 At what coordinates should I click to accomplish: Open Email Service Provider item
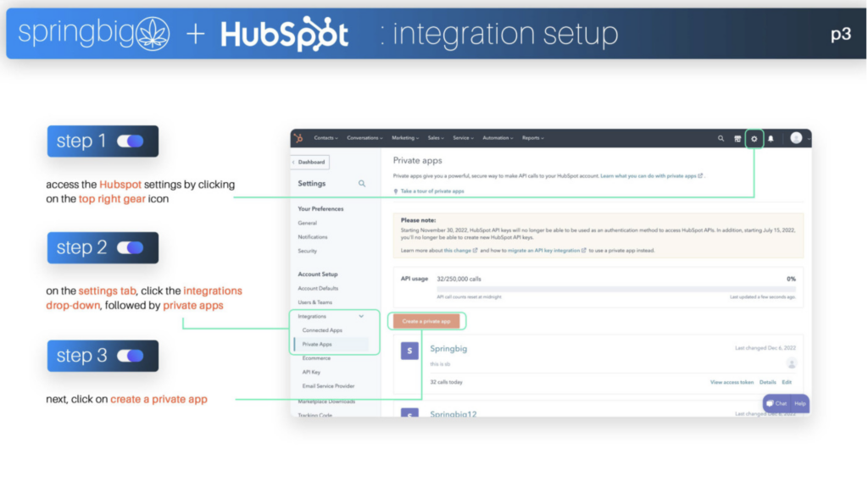point(328,385)
